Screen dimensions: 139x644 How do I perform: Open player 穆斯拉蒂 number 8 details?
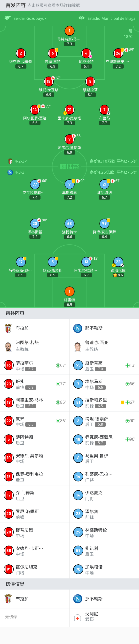coord(90,82)
